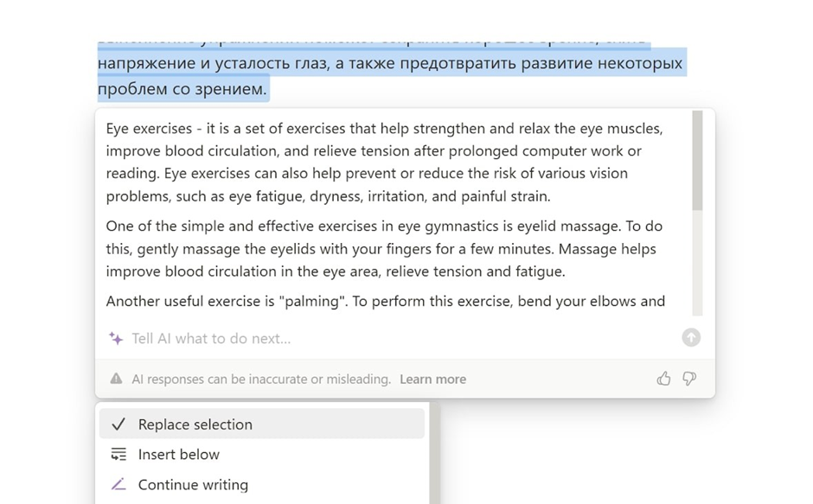Click the warning triangle icon
Viewport: 813px width, 504px height.
click(x=116, y=379)
